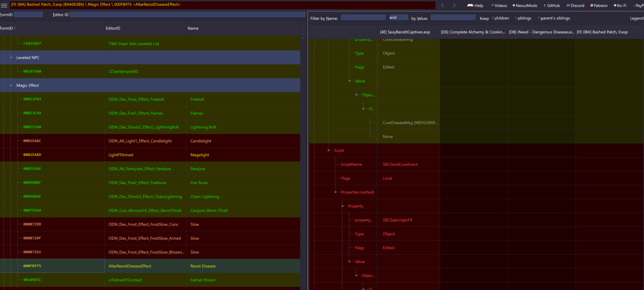
Task: Select record 0007E5D4 Conjure Storm Thrall
Action: (x=150, y=211)
